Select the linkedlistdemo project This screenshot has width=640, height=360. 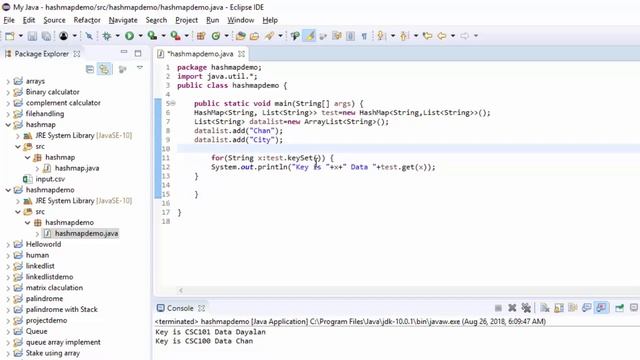tap(49, 277)
